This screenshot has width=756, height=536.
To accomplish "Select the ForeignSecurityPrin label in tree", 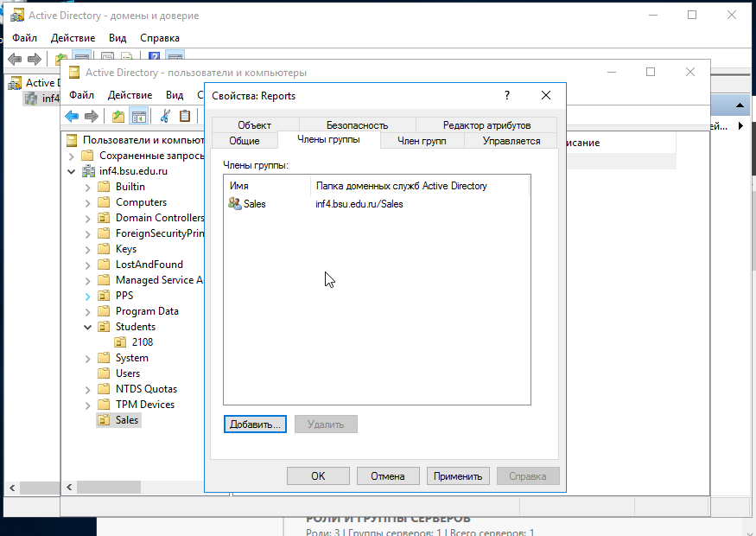I will pos(160,233).
